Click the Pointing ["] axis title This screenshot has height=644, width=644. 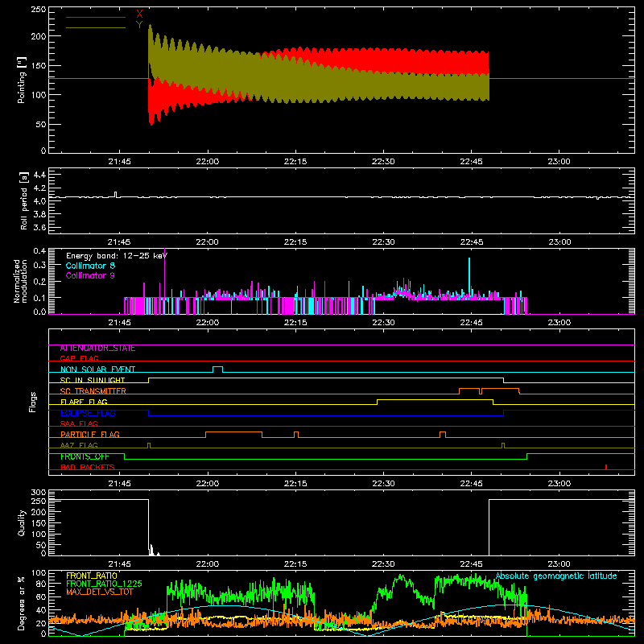[x=22, y=80]
